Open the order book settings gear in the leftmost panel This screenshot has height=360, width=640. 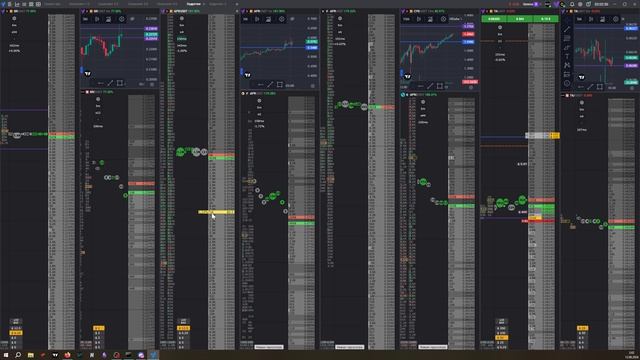(x=14, y=19)
